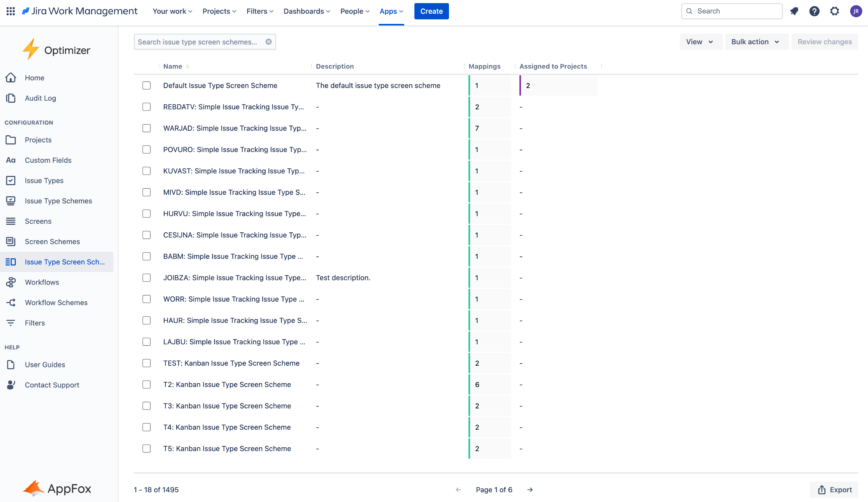Open Audit Log in sidebar
This screenshot has width=868, height=502.
point(40,98)
